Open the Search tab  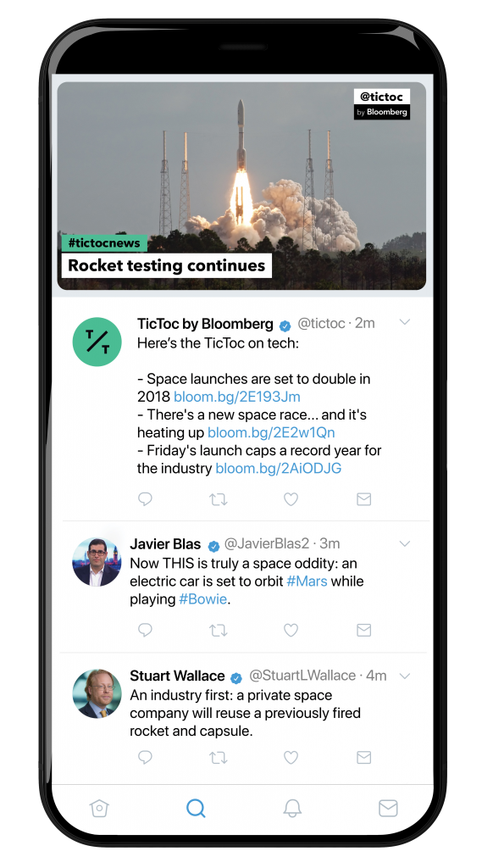click(196, 809)
